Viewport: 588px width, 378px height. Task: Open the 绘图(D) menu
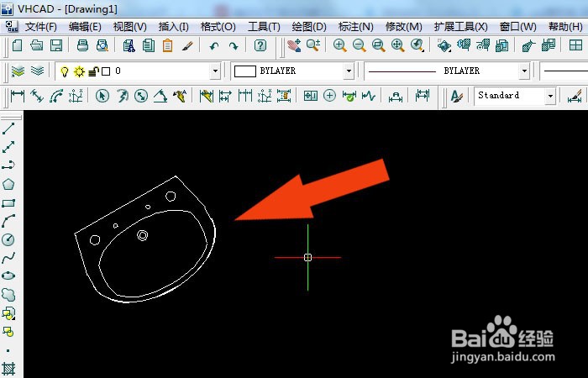click(309, 27)
